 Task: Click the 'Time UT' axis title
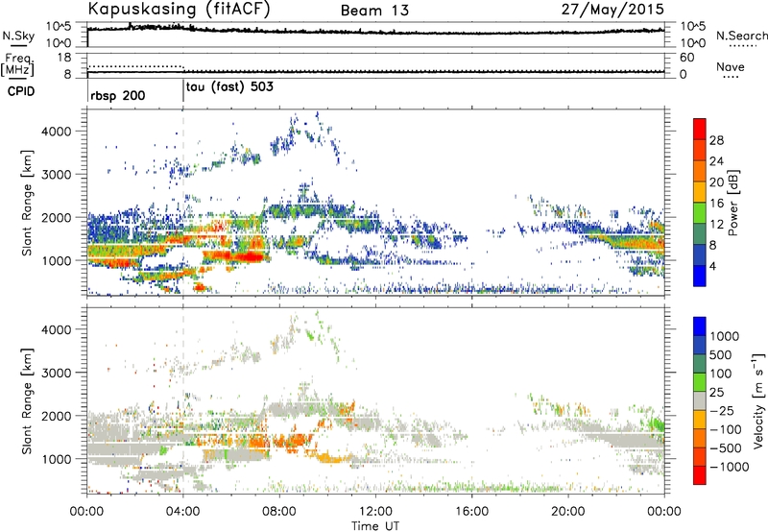[375, 526]
